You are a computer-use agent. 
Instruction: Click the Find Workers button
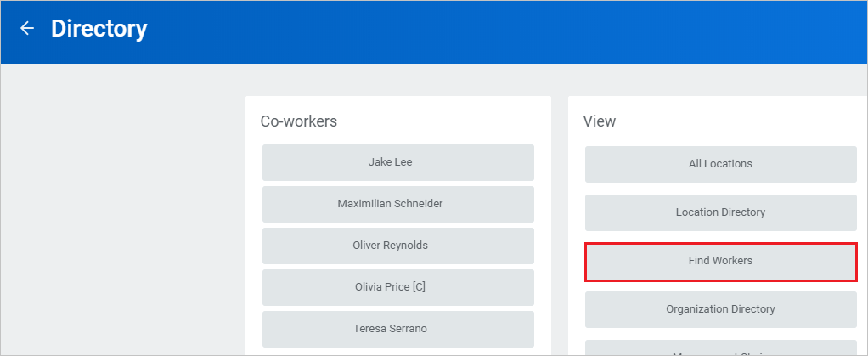pos(721,261)
